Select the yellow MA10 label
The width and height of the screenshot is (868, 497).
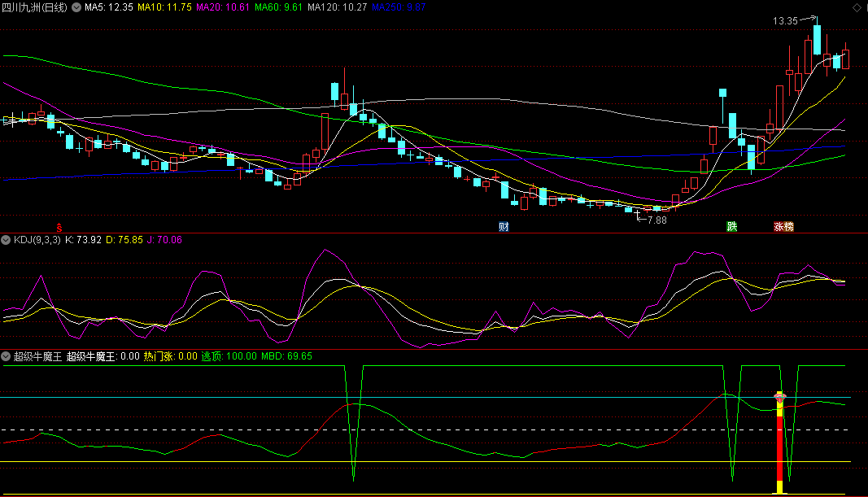tap(164, 7)
